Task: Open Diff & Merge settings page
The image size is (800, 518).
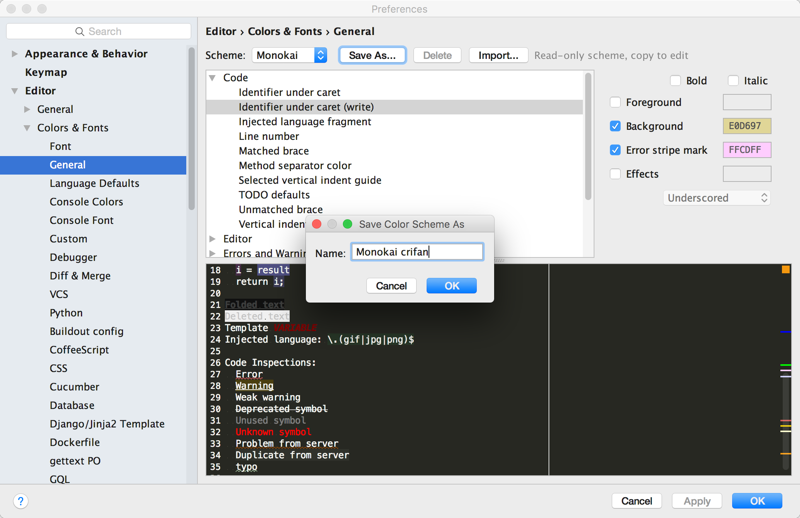Action: click(80, 276)
